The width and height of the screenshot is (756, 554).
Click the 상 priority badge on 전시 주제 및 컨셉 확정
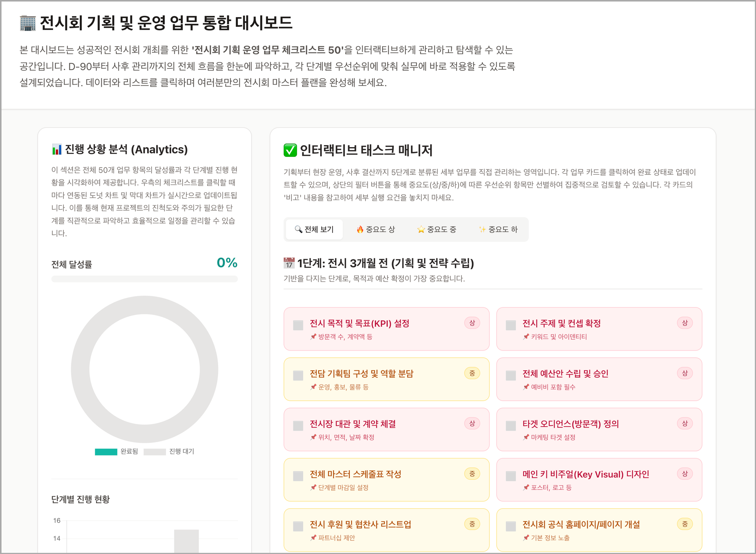(685, 323)
